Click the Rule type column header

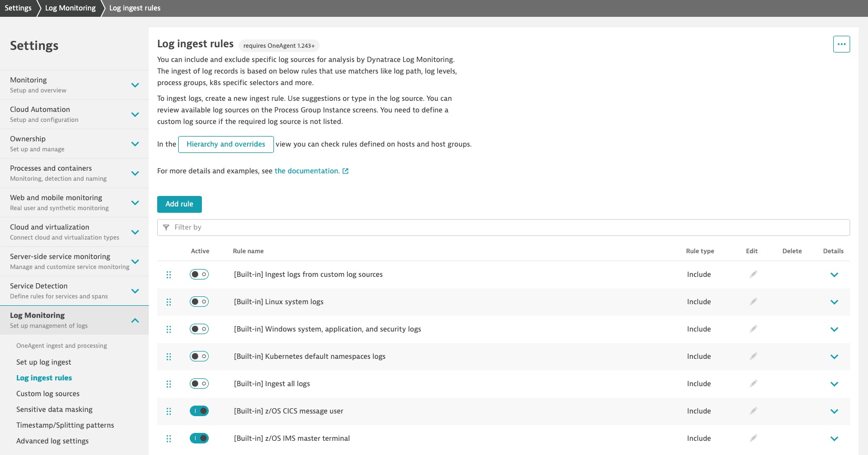(x=700, y=251)
